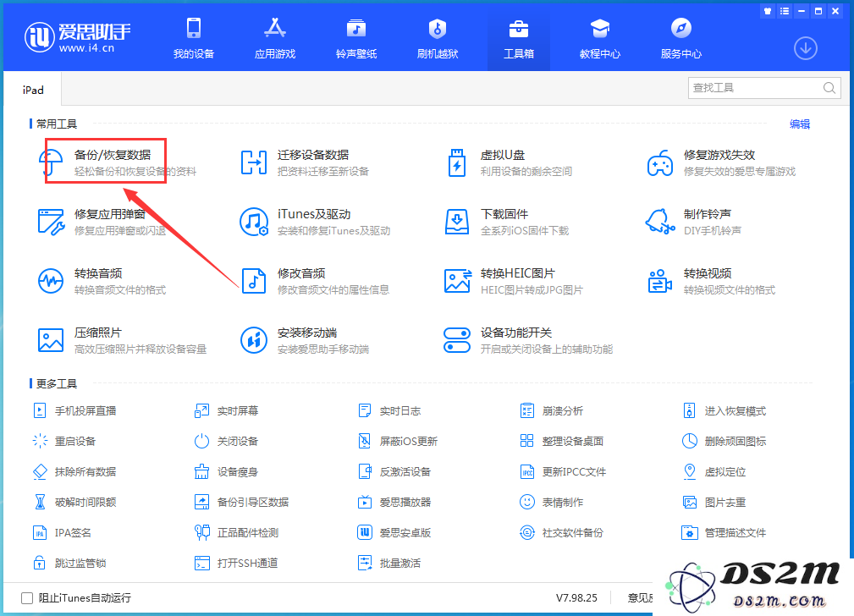
Task: Toggle 阻止iTunes自动运行 checkbox
Action: (x=27, y=598)
